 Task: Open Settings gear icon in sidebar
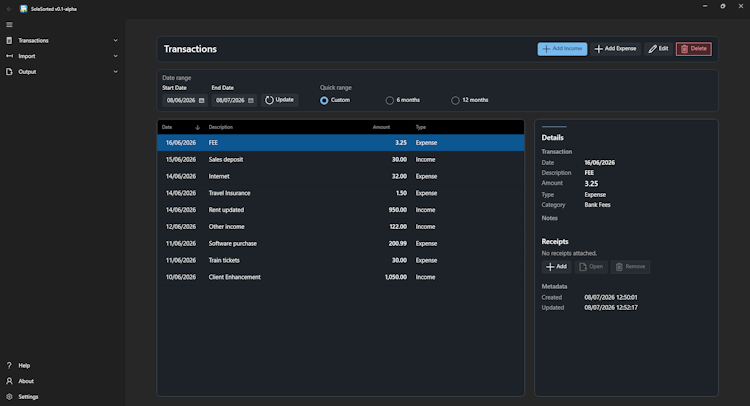[x=9, y=396]
